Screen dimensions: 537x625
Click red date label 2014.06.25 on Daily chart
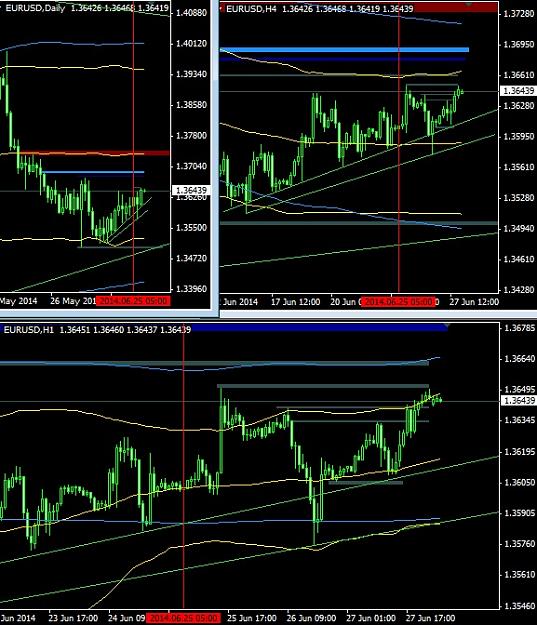133,301
